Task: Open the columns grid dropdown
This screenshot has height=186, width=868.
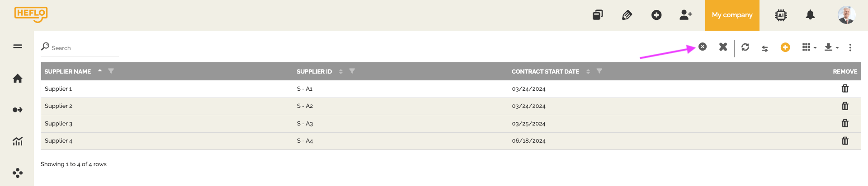Action: pos(809,47)
